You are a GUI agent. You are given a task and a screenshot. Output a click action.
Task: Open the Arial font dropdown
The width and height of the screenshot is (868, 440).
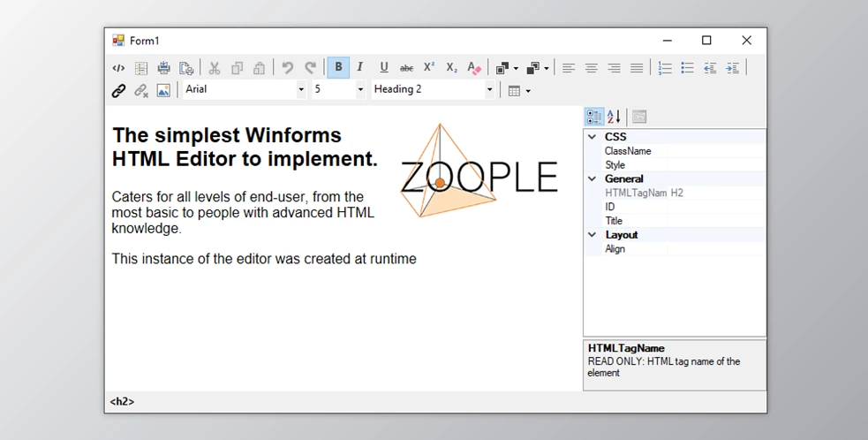tap(301, 90)
